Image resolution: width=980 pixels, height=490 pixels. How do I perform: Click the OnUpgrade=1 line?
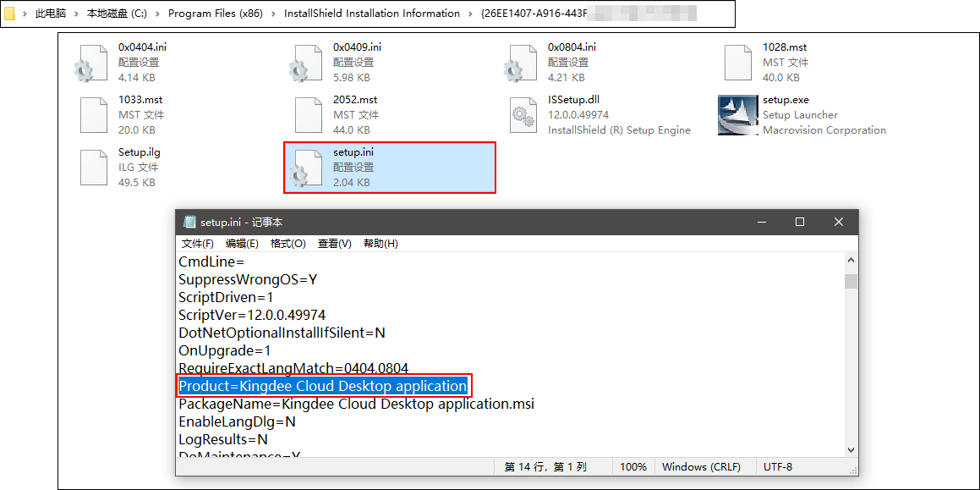click(225, 350)
